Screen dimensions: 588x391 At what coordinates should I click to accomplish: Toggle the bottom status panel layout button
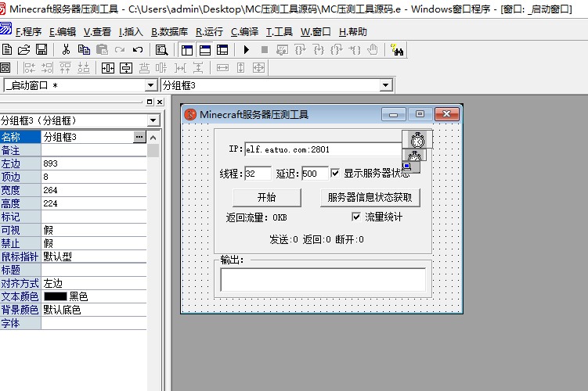[x=205, y=49]
